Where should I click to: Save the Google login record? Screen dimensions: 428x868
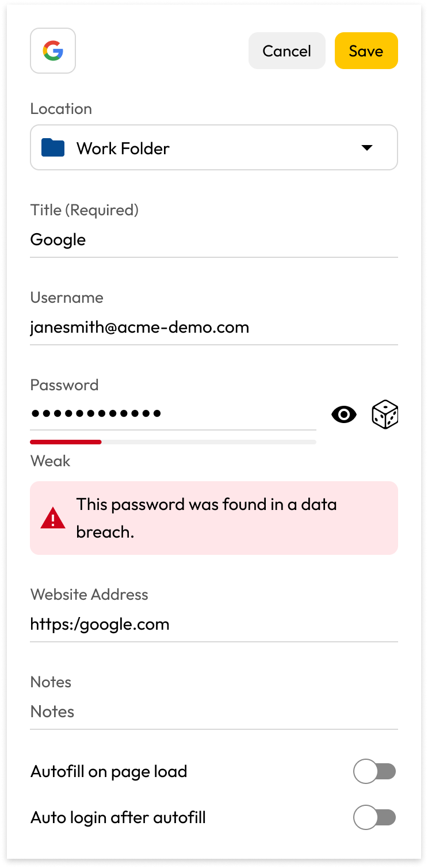pyautogui.click(x=366, y=51)
